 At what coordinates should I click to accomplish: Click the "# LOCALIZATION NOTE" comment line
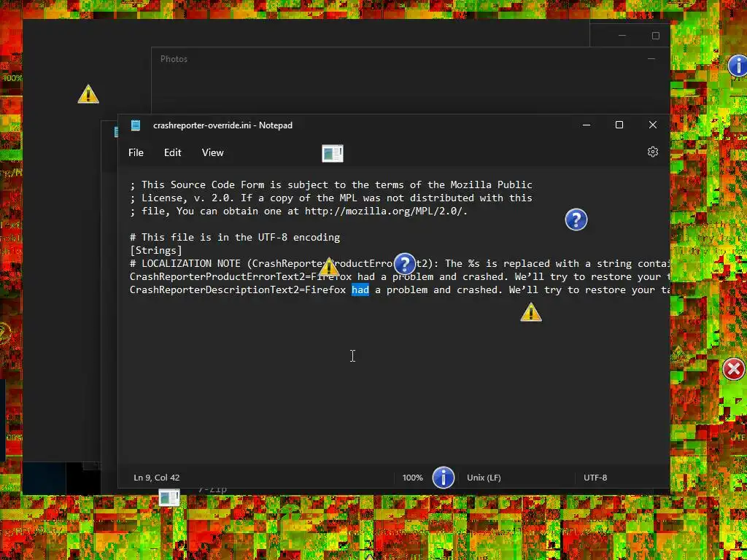(x=399, y=263)
